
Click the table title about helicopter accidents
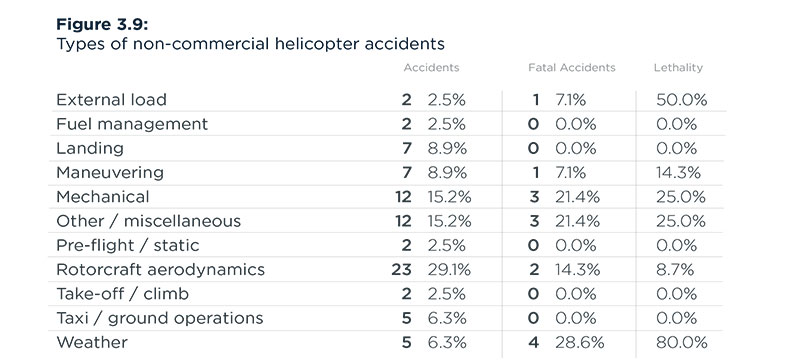250,44
